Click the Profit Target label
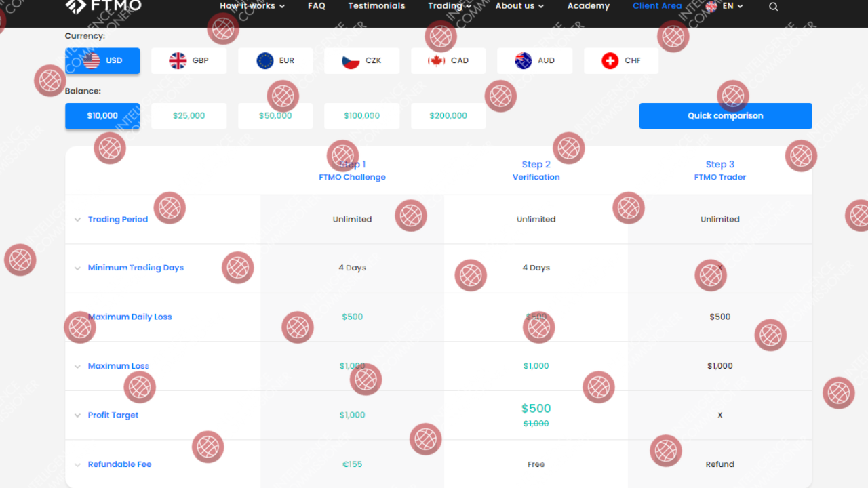Image resolution: width=868 pixels, height=488 pixels. tap(113, 415)
